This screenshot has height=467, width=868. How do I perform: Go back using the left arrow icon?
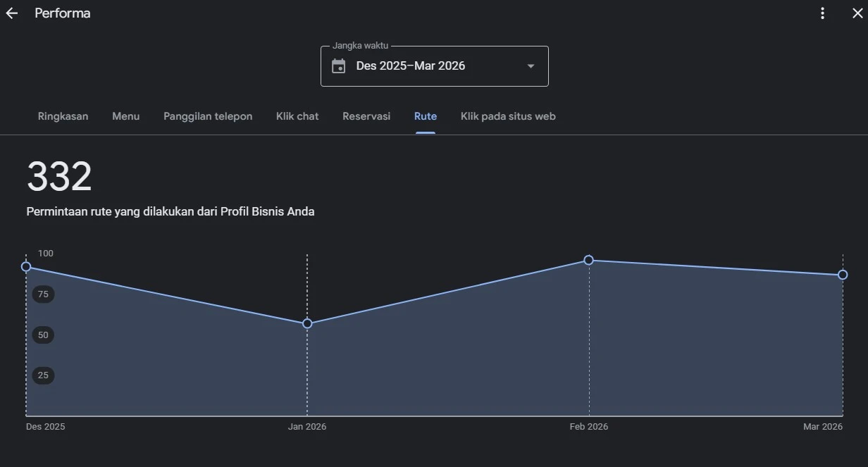[x=11, y=13]
